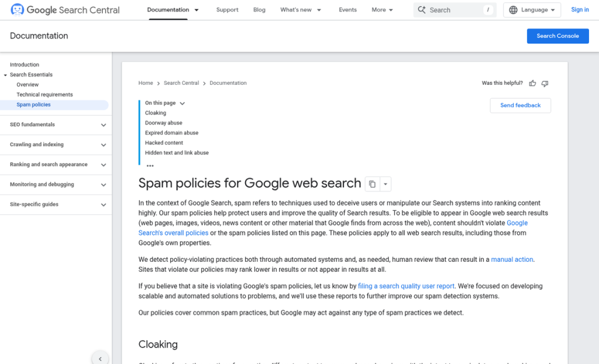599x364 pixels.
Task: Open the Support tab in navigation
Action: [227, 10]
